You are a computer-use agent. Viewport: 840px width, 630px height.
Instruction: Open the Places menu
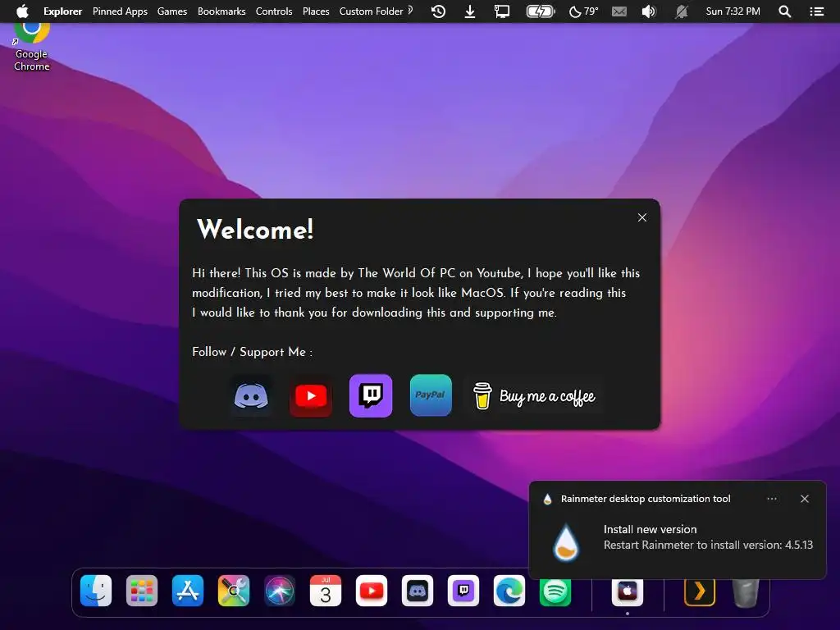pos(316,11)
